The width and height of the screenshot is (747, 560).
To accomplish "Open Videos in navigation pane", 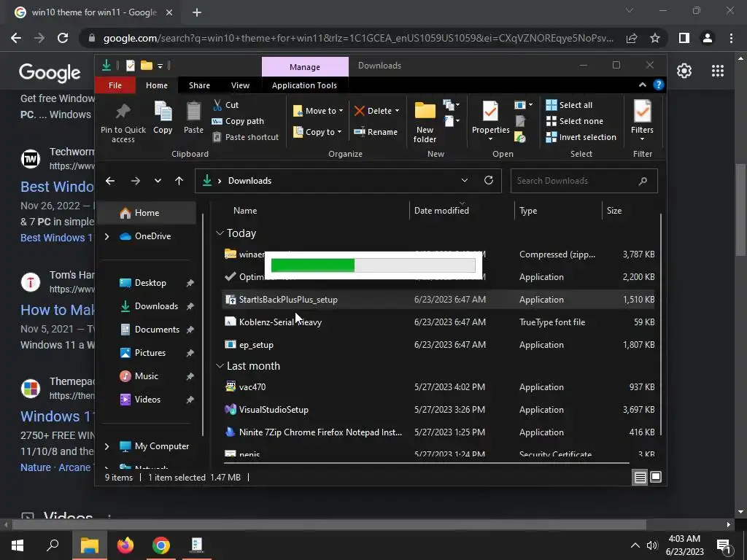I will click(147, 400).
